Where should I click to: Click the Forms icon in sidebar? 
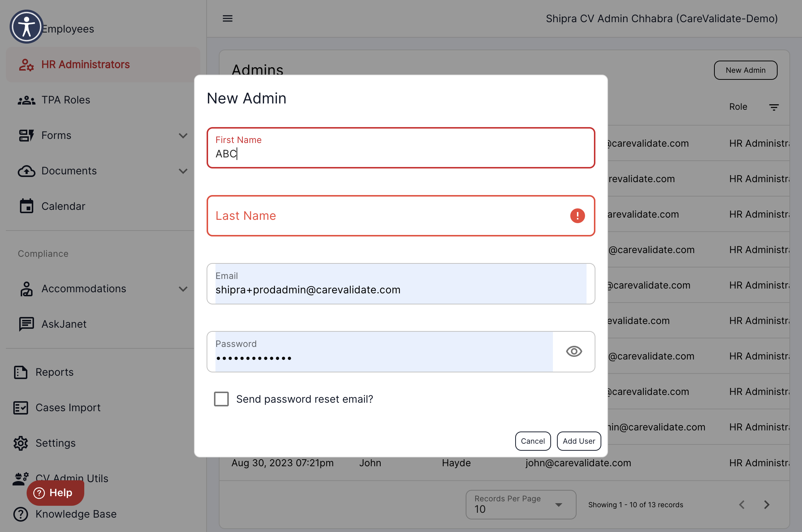click(x=26, y=136)
